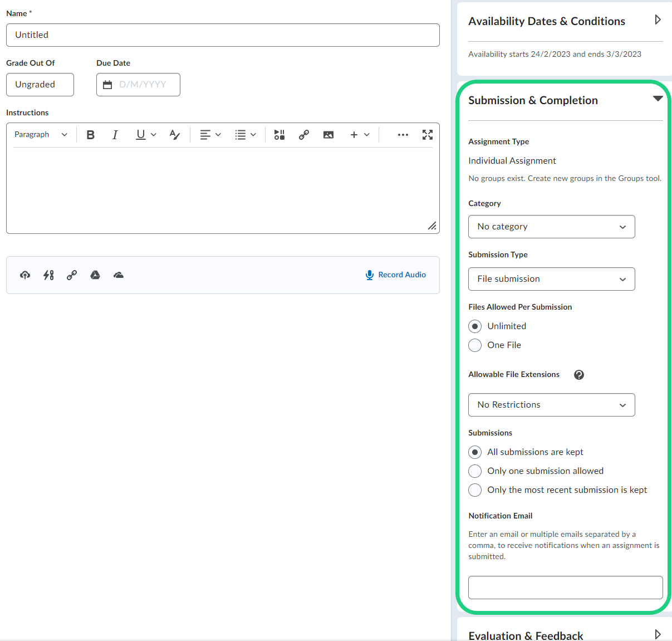Select Only the most recent submission is kept
Screen dimensions: 672x641
(x=475, y=490)
